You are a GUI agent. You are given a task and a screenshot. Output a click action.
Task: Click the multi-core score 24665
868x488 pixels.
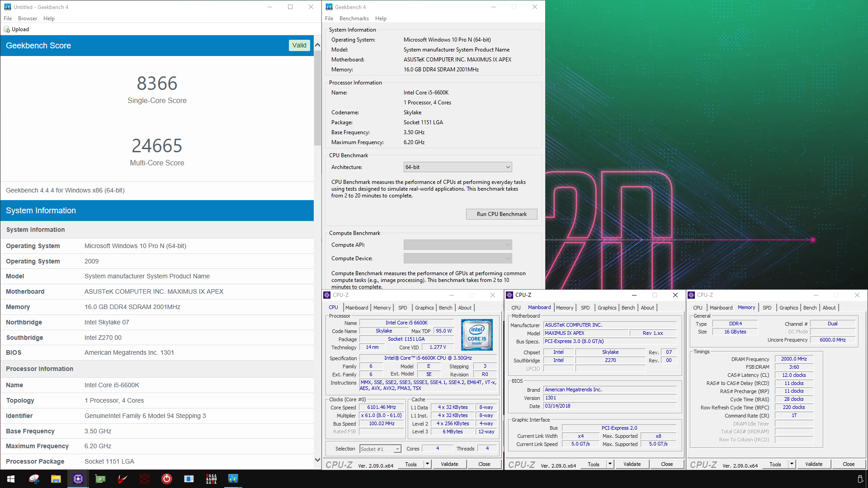157,146
